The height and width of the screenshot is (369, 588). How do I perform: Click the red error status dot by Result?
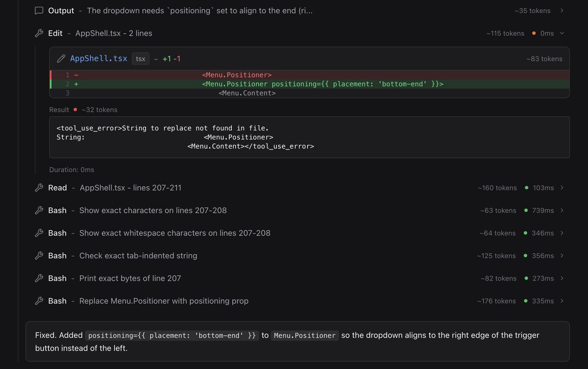coord(75,110)
